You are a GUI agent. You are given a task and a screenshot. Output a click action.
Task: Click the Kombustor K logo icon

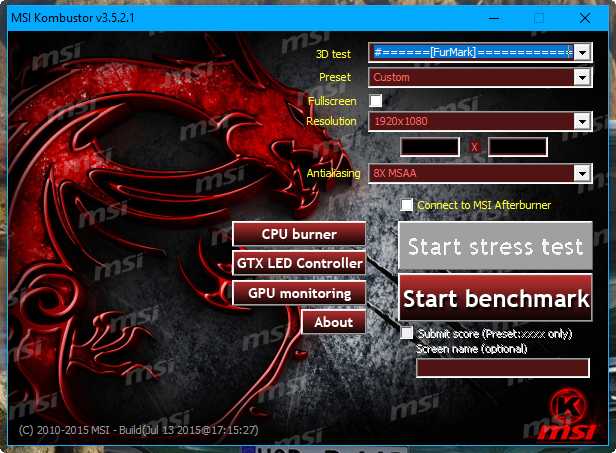point(568,406)
